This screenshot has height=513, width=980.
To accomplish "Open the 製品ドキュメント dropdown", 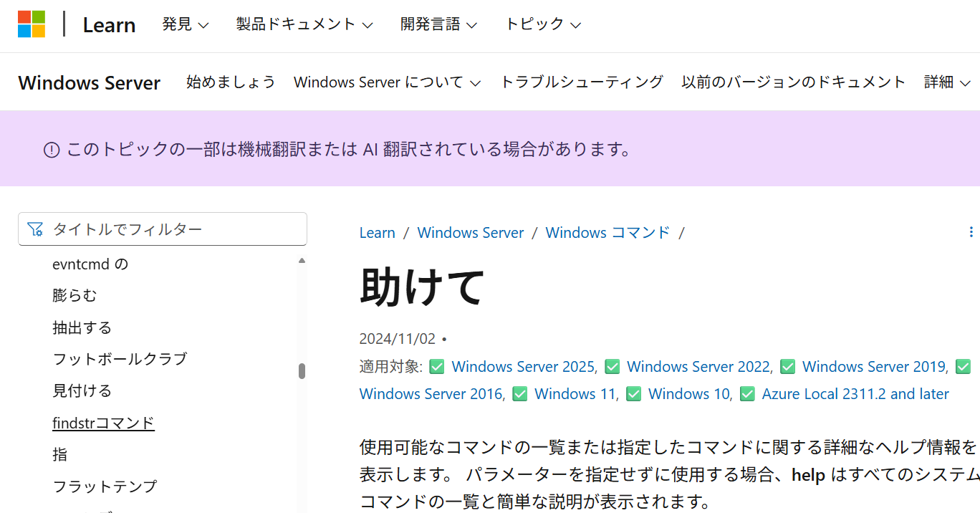I will (x=304, y=24).
